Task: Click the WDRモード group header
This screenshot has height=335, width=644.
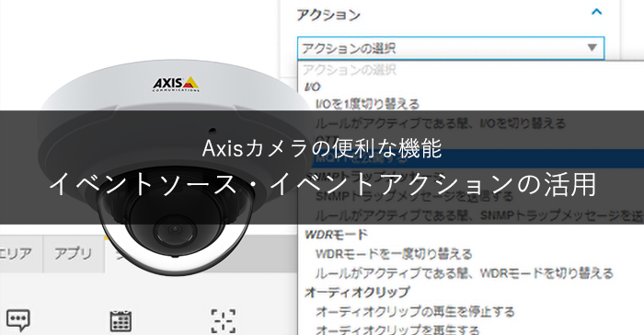Action: coord(336,235)
